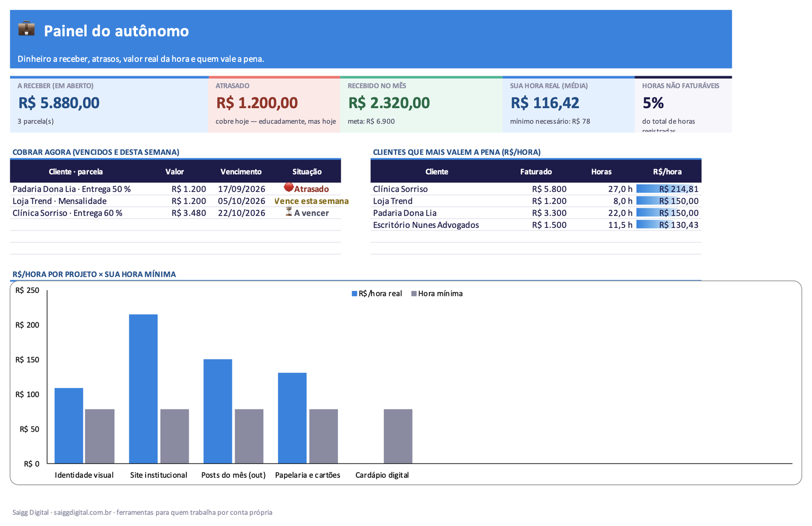Select the 17/09/2026 due date cell
This screenshot has height=526, width=812.
[242, 189]
